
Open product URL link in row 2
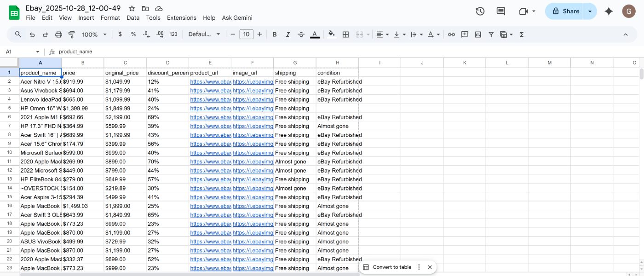coord(210,81)
